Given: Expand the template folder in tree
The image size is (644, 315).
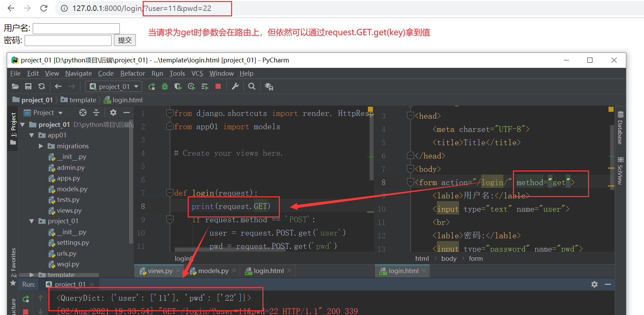Looking at the screenshot, I should 32,275.
